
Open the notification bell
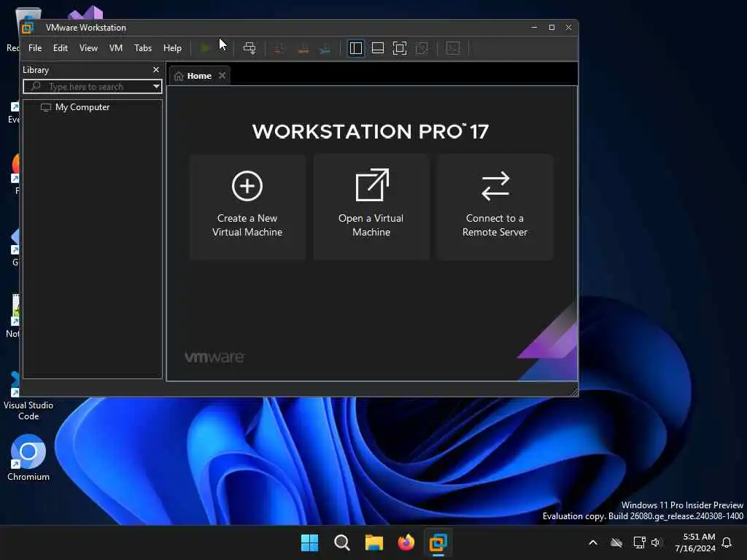tap(727, 542)
